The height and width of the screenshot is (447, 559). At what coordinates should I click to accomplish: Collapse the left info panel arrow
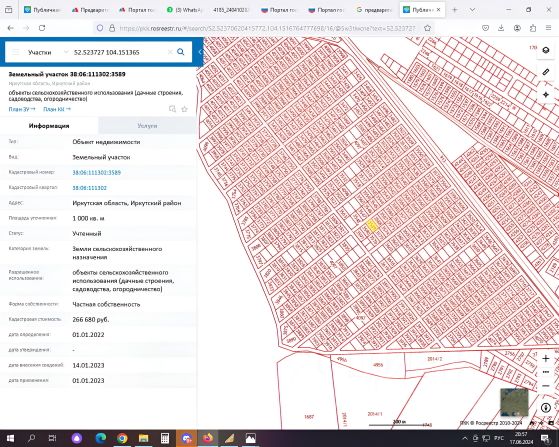tap(200, 52)
